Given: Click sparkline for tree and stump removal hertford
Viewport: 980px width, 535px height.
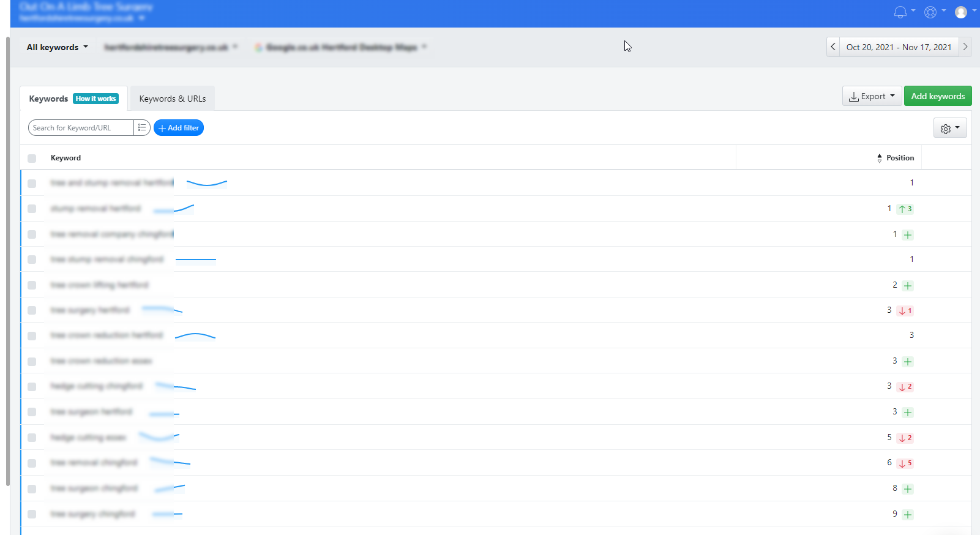Looking at the screenshot, I should click(207, 182).
